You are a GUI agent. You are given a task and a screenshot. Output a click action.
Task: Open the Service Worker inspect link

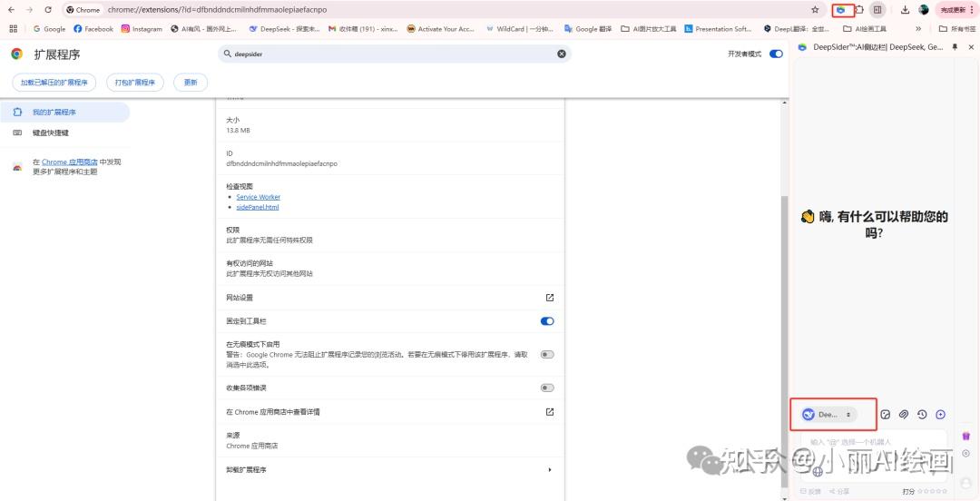pyautogui.click(x=258, y=197)
